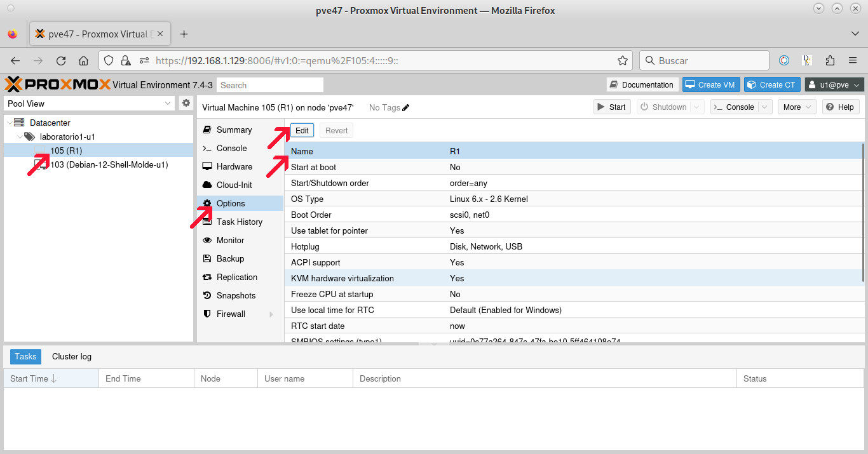
Task: Click the Proxmox logo
Action: pyautogui.click(x=57, y=84)
